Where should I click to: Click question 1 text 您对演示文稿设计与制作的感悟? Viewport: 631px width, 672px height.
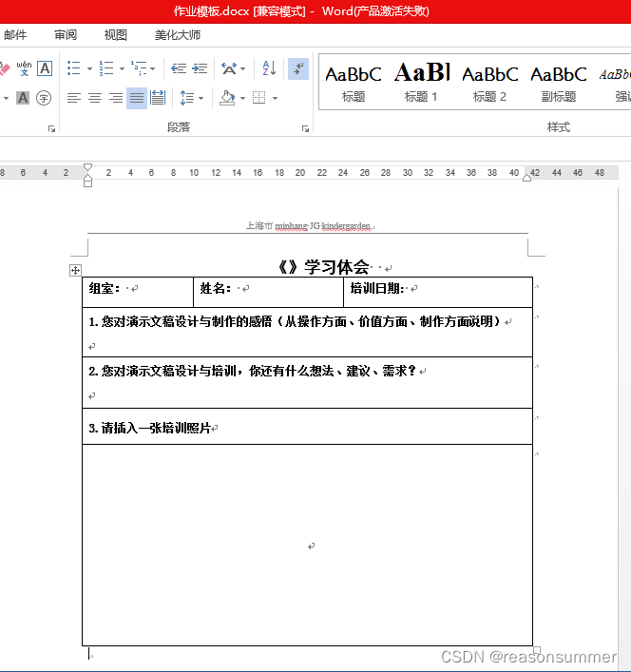(x=187, y=322)
